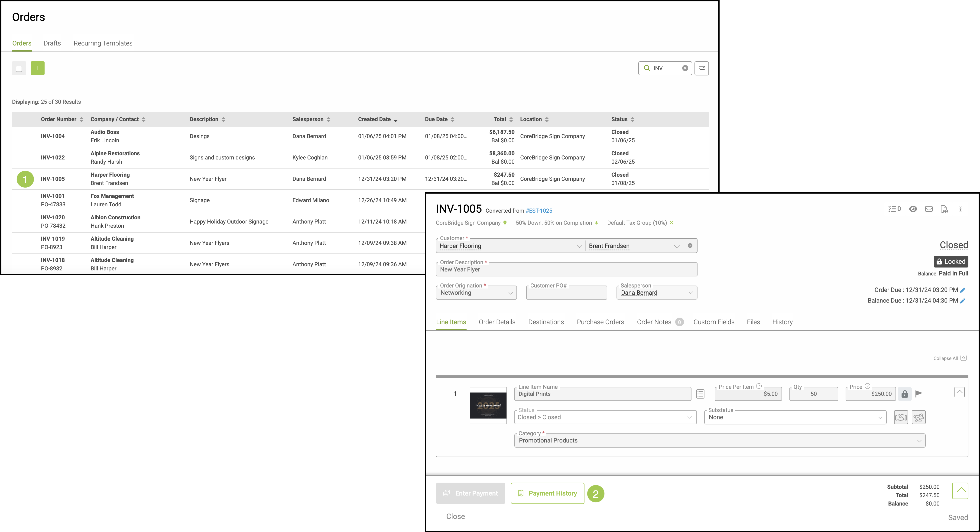Toggle the eye preview icon in order header

coord(913,209)
